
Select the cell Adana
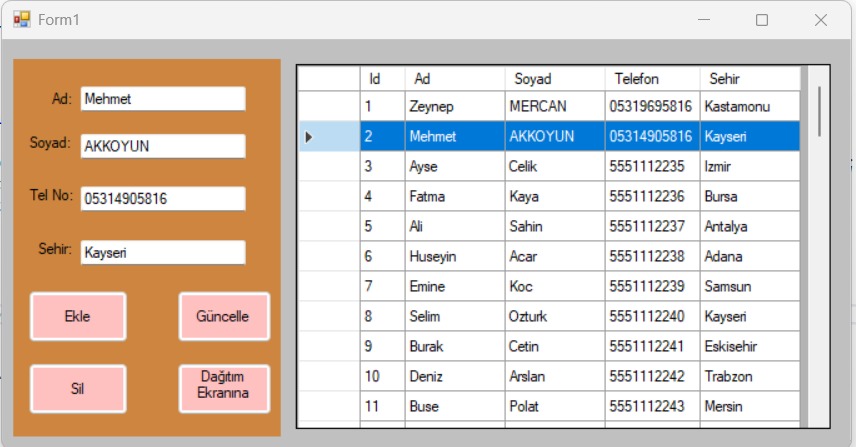[750, 257]
